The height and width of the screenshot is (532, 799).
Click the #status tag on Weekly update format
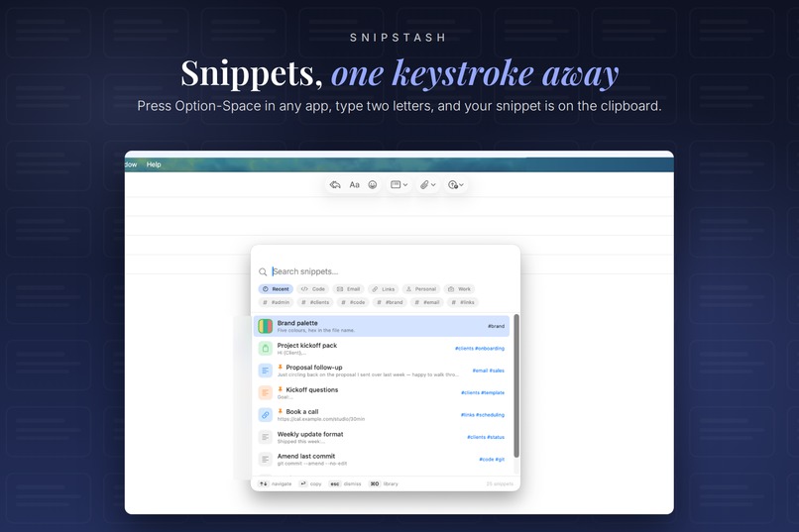[x=496, y=437]
